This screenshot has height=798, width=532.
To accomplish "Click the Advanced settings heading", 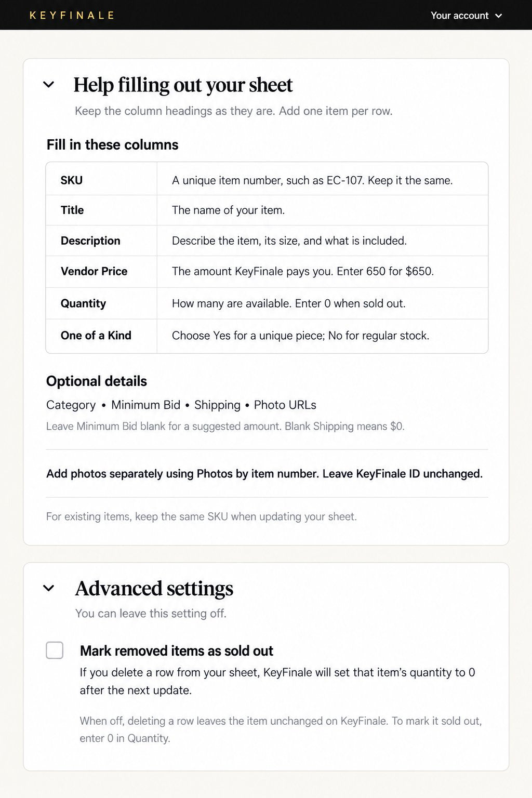I will [x=154, y=588].
